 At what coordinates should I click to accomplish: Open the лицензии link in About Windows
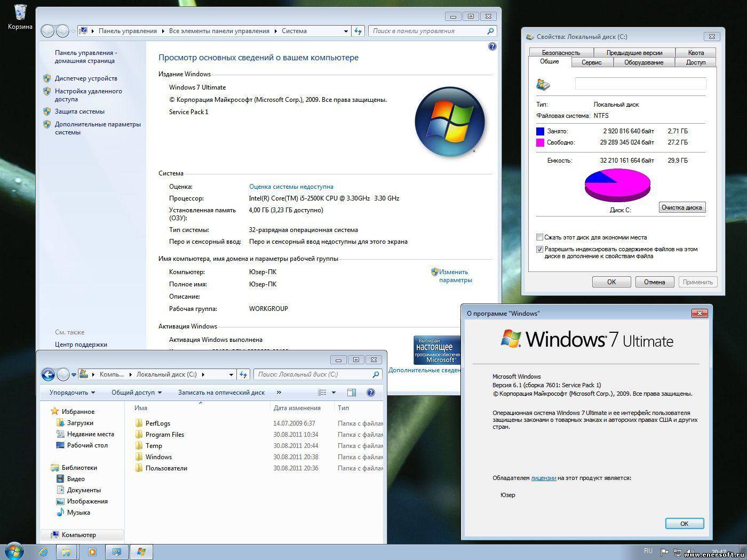pyautogui.click(x=544, y=478)
